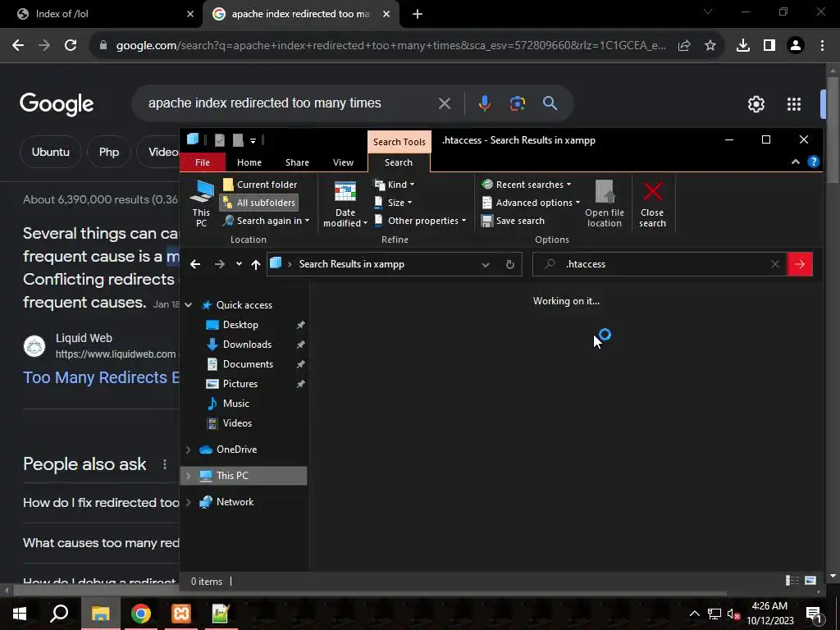Click the Search Tools contextual tab
840x630 pixels.
(x=399, y=142)
